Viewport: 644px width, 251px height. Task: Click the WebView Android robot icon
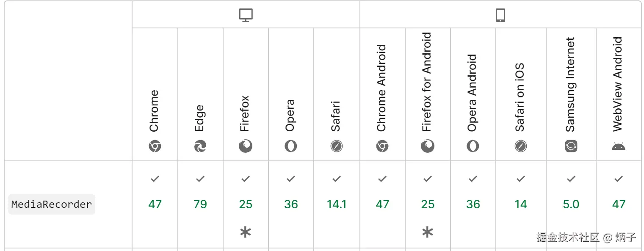(619, 146)
